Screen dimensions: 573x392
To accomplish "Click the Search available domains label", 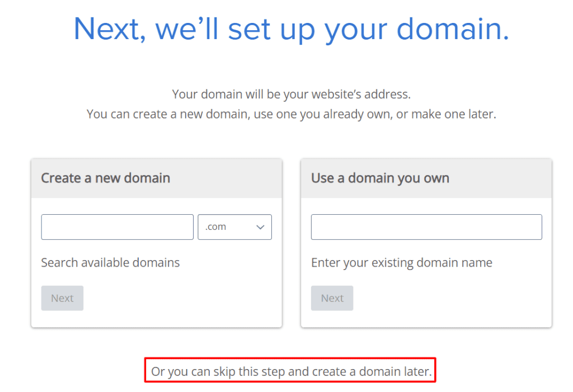I will point(110,262).
